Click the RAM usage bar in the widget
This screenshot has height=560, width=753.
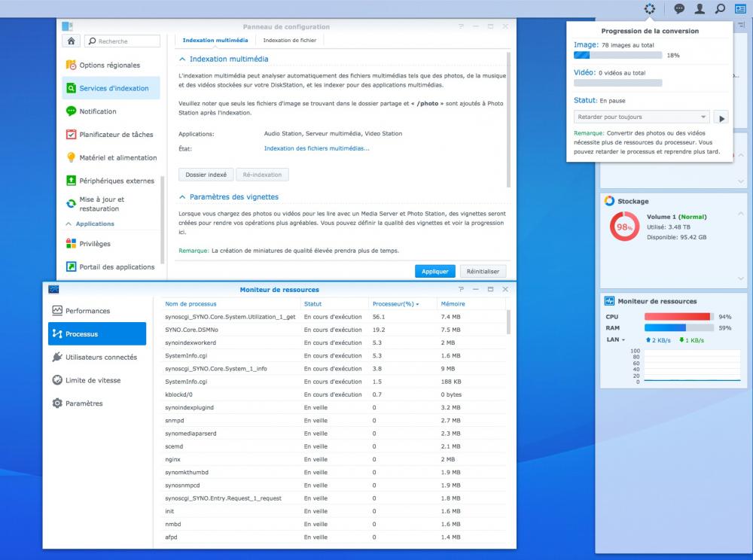(x=678, y=327)
